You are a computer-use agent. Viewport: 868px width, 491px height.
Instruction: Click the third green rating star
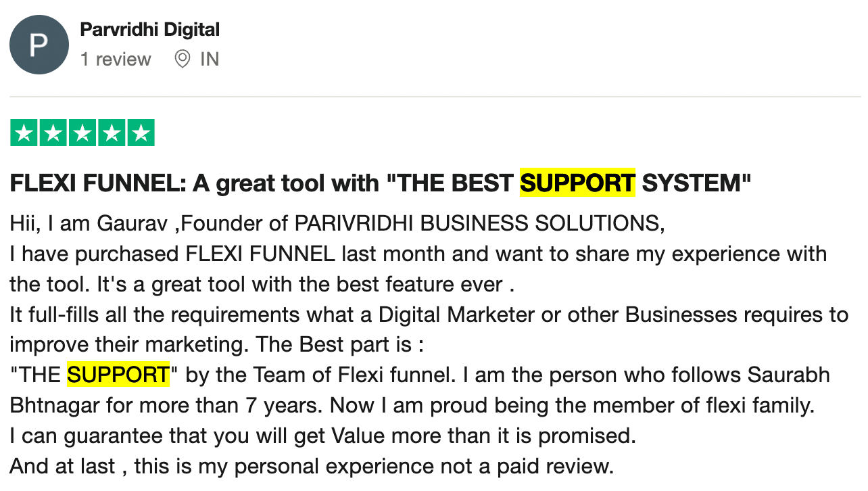pos(82,133)
